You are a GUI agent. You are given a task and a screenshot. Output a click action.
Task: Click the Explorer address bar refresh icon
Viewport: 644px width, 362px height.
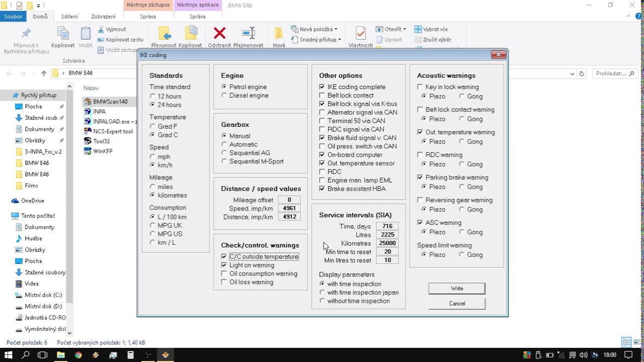point(582,73)
